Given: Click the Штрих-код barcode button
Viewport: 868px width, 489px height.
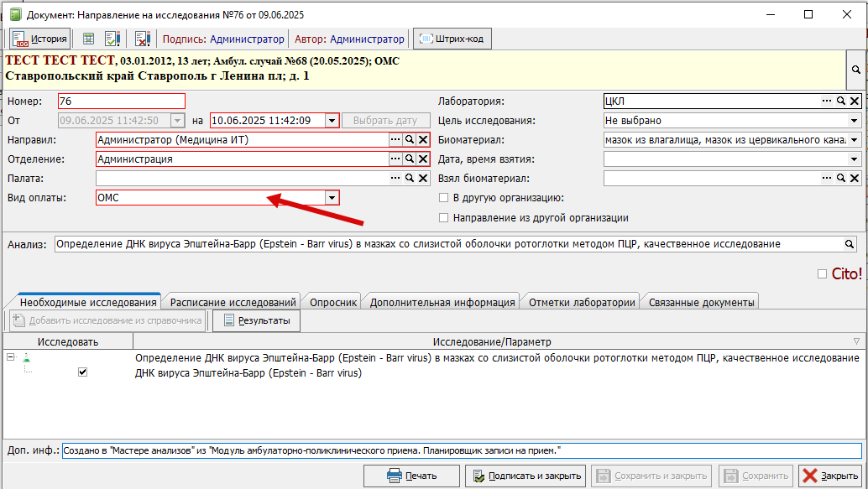Looking at the screenshot, I should [x=452, y=39].
